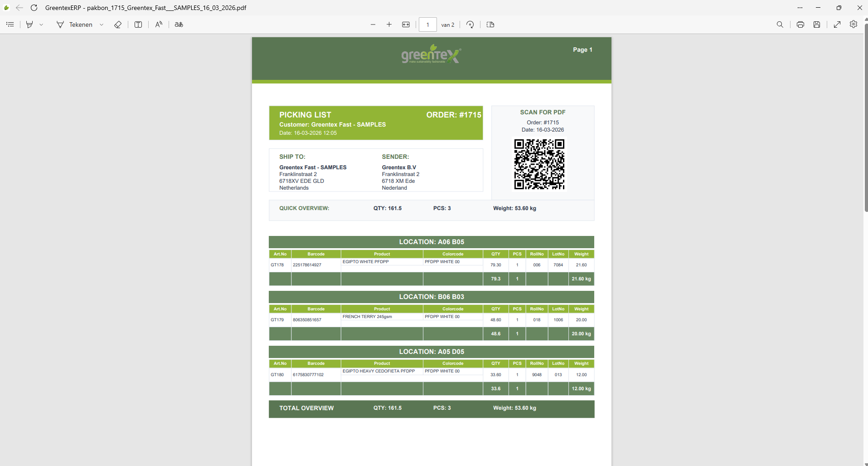Click the TOTAL OVERVIEW label

coord(306,408)
